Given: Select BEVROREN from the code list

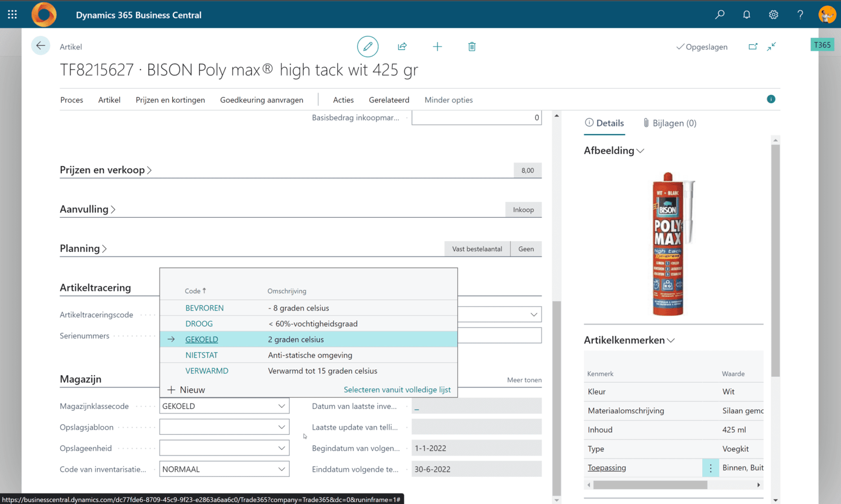Looking at the screenshot, I should pyautogui.click(x=204, y=308).
